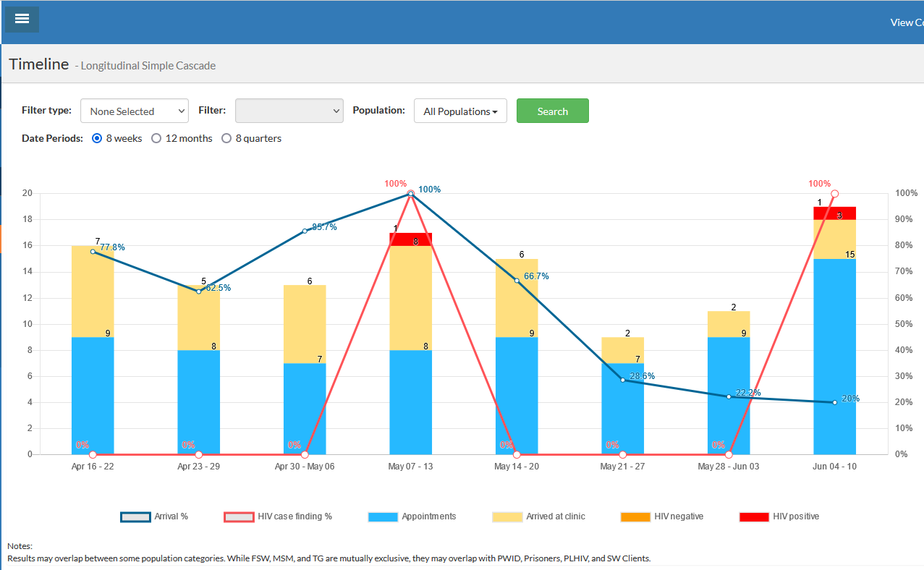Hide the HIV negative legend series
Image resolution: width=924 pixels, height=570 pixels.
[635, 516]
